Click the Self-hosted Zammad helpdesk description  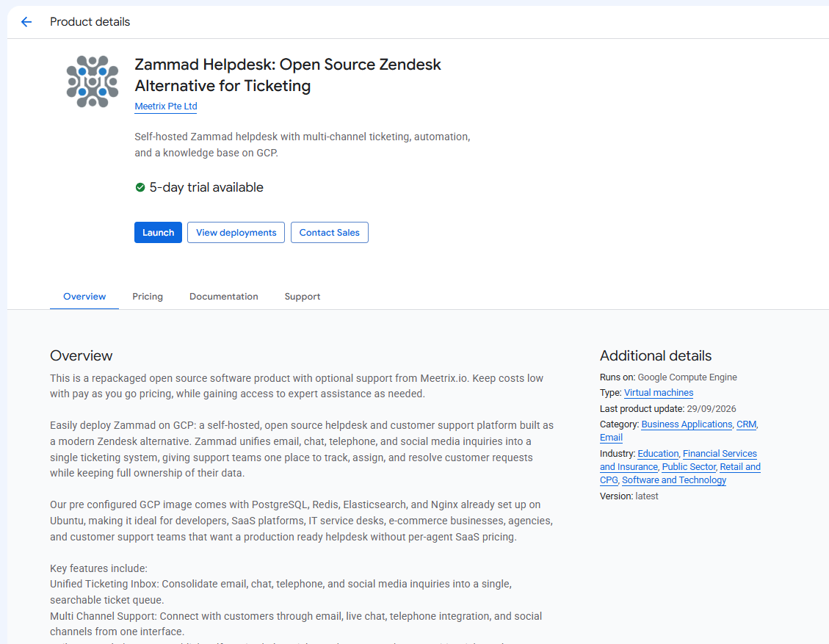(303, 145)
